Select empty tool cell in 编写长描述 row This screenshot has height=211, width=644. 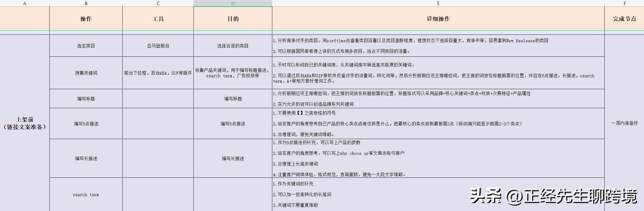coord(158,158)
